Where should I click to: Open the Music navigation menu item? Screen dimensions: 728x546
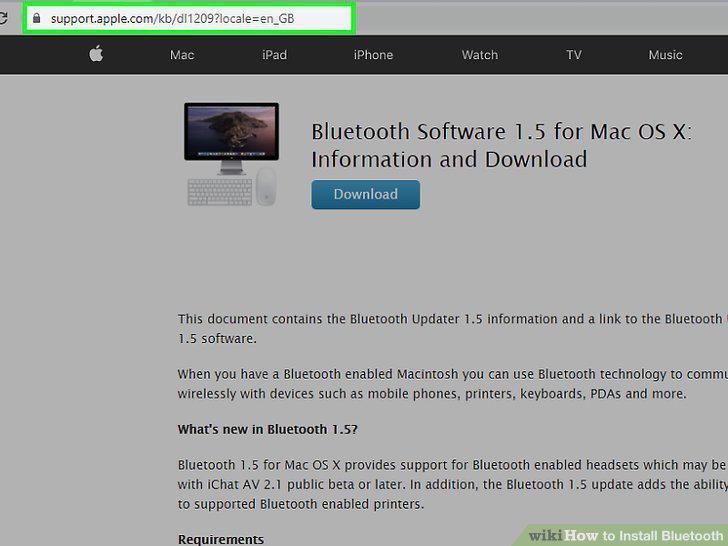[x=665, y=55]
